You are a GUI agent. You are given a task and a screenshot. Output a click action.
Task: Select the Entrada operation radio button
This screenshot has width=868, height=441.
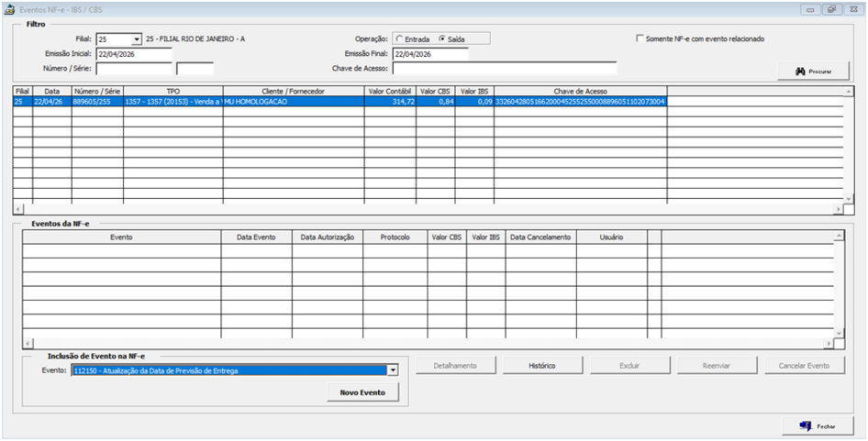pos(398,39)
